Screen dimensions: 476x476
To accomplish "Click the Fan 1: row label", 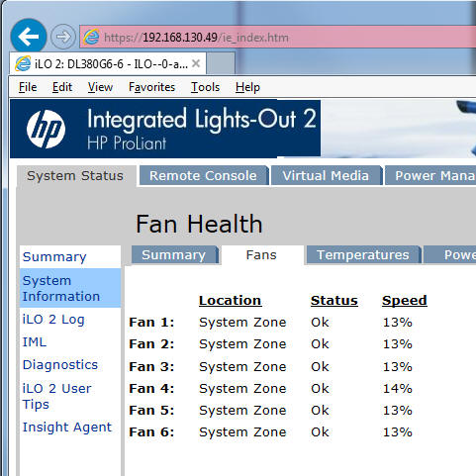I will (151, 323).
